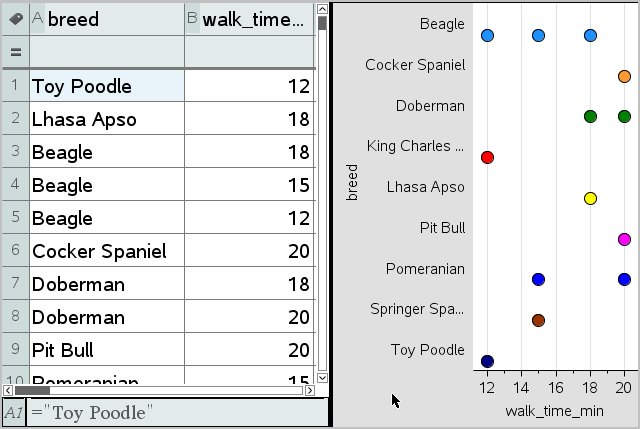Click the column A formula cell
The width and height of the screenshot is (640, 429).
(107, 52)
